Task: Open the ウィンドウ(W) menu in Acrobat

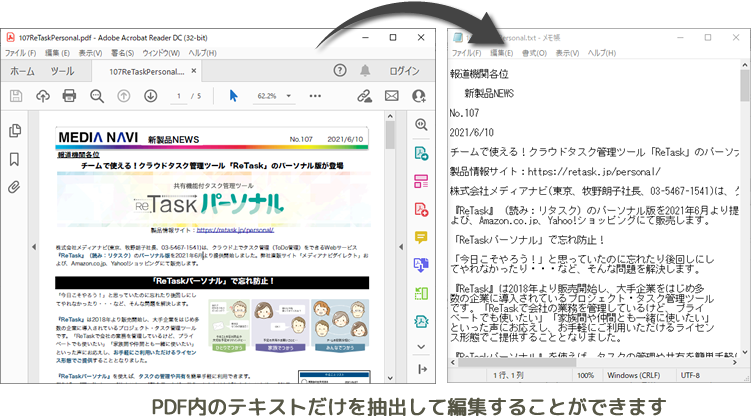Action: (x=161, y=53)
